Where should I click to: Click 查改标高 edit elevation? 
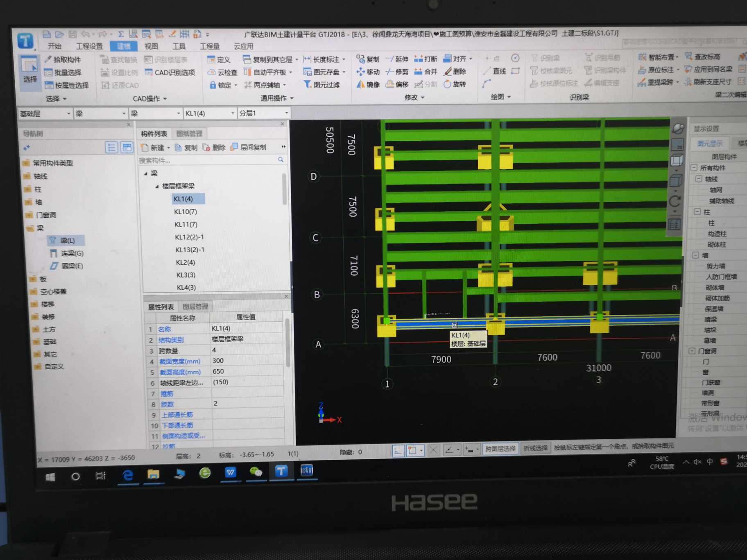[x=702, y=57]
